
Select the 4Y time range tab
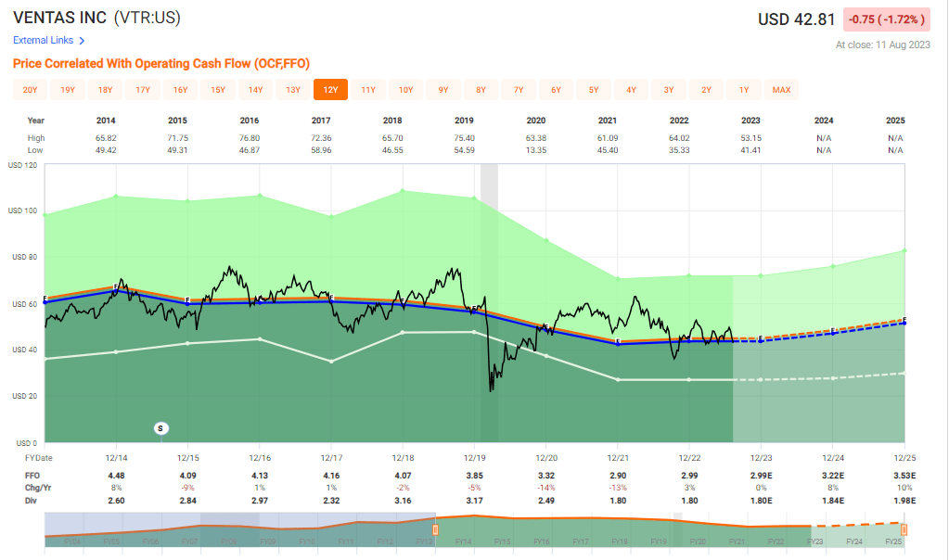[x=631, y=90]
